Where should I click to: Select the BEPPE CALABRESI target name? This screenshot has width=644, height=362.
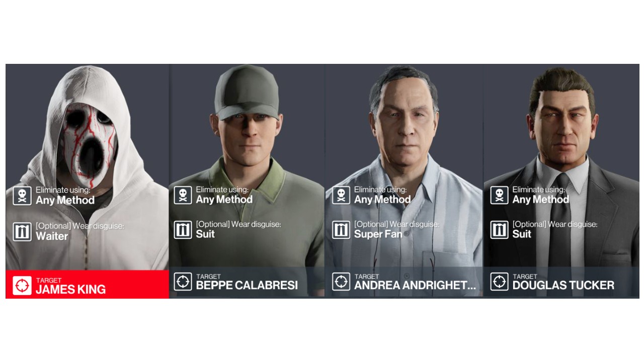coord(247,286)
